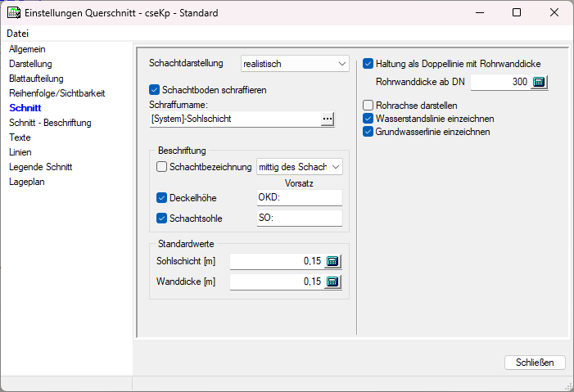Click the Schließen button
Screen dimensions: 574x392
[x=535, y=363]
